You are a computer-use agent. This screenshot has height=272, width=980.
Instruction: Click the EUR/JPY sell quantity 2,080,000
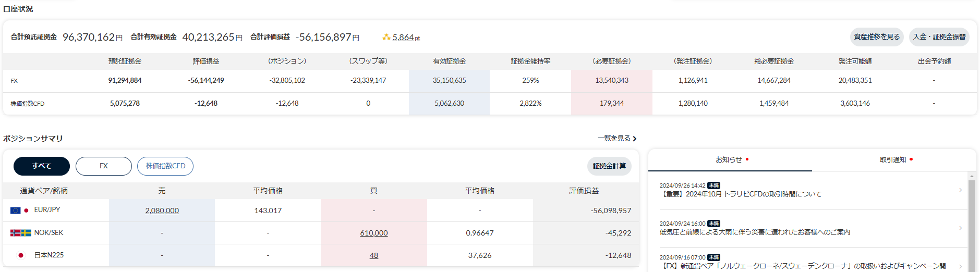point(162,211)
